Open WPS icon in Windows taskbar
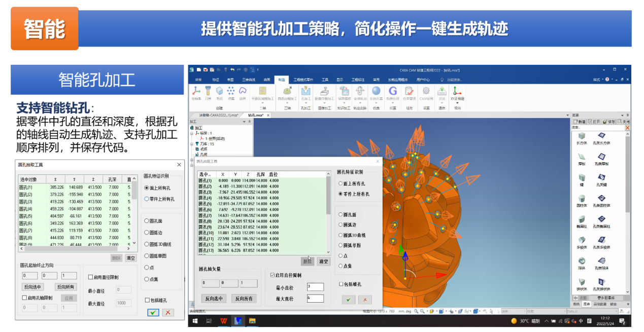644x332 pixels. point(224,321)
